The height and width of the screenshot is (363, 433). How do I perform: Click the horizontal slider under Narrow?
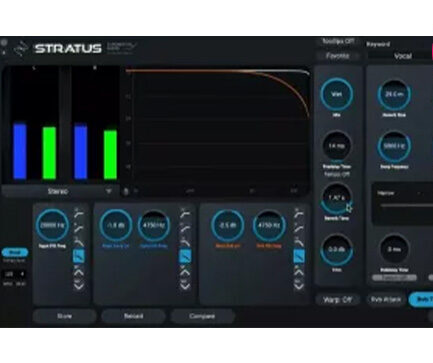tap(407, 206)
